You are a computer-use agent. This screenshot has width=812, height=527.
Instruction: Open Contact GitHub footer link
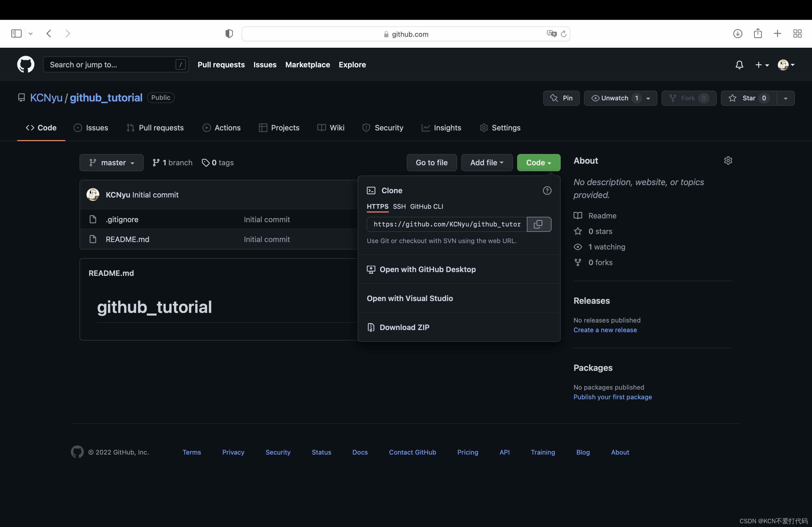coord(412,452)
